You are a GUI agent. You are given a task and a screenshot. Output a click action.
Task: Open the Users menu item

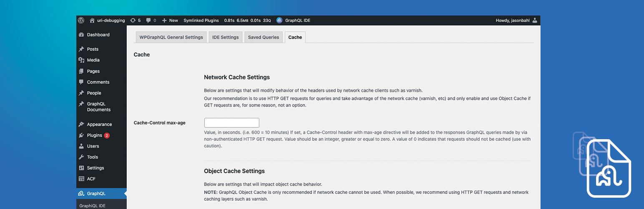pyautogui.click(x=101, y=146)
